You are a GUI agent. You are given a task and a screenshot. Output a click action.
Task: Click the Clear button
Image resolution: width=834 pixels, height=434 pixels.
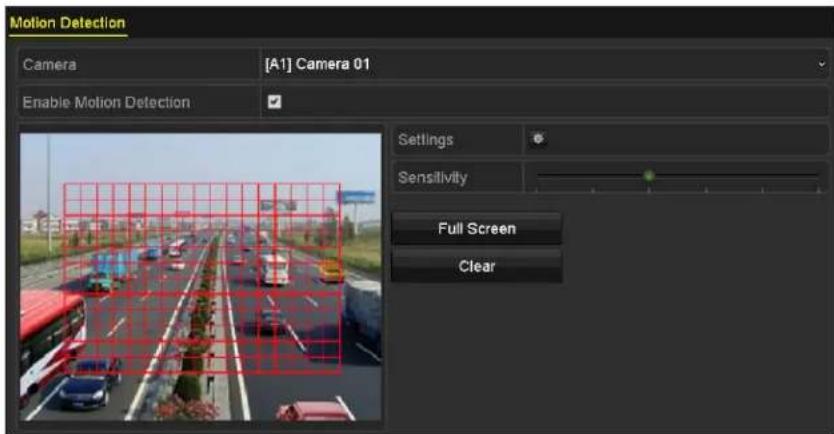coord(477,266)
